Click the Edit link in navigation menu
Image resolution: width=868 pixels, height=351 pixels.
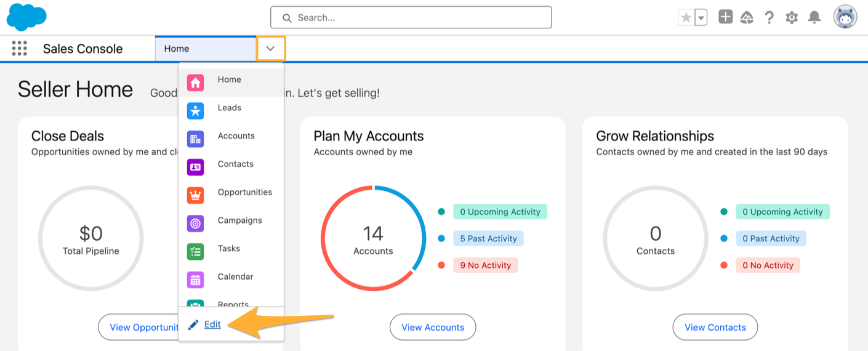click(x=212, y=325)
